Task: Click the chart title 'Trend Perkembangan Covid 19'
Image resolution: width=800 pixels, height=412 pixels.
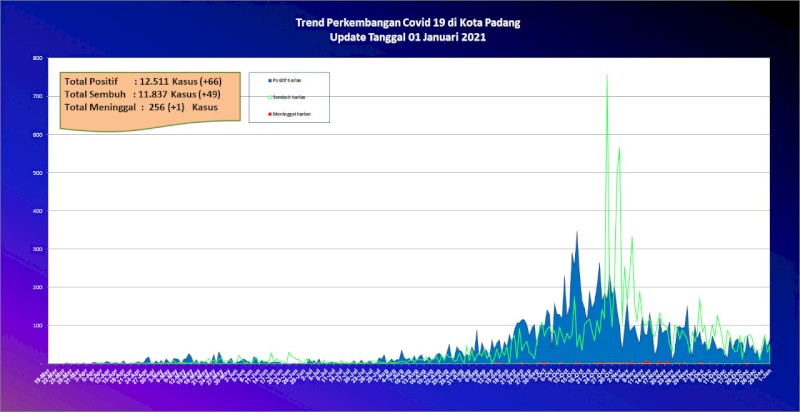Action: coord(408,23)
